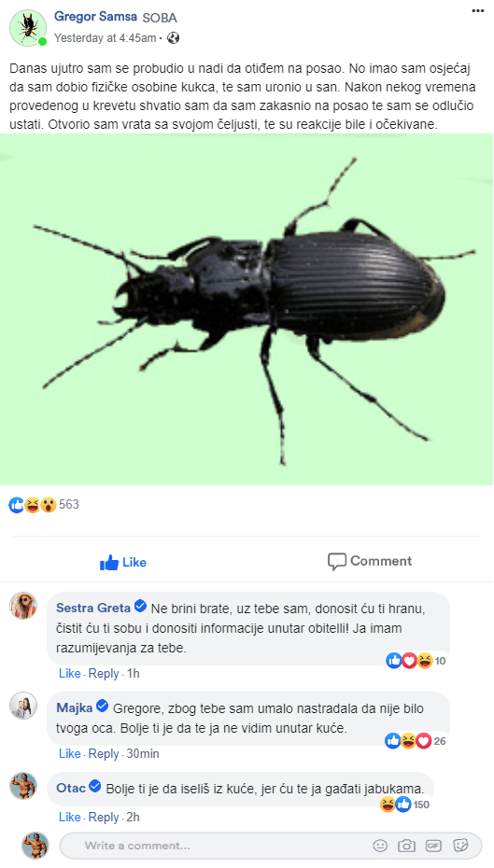494x868 pixels.
Task: View the 150 reactions on Otac's comment
Action: [405, 805]
